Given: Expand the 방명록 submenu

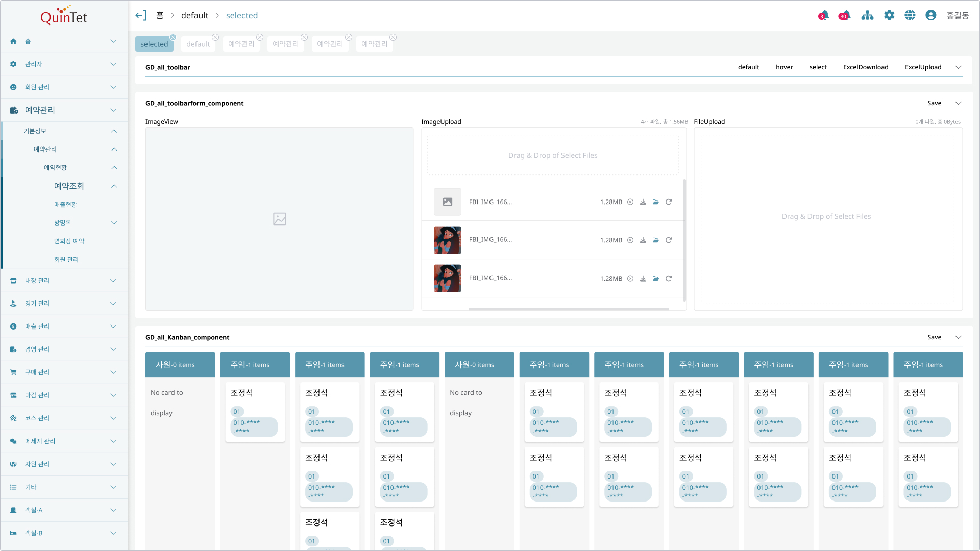Looking at the screenshot, I should pyautogui.click(x=114, y=223).
